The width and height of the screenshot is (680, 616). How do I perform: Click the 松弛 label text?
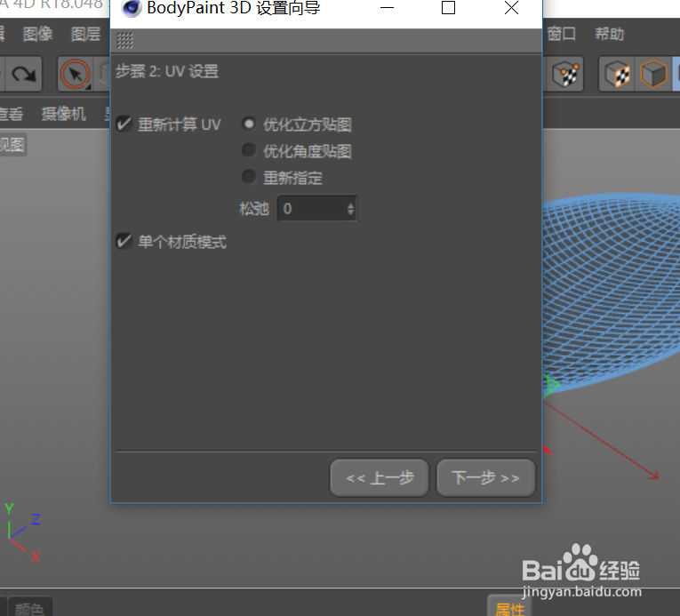tap(254, 209)
